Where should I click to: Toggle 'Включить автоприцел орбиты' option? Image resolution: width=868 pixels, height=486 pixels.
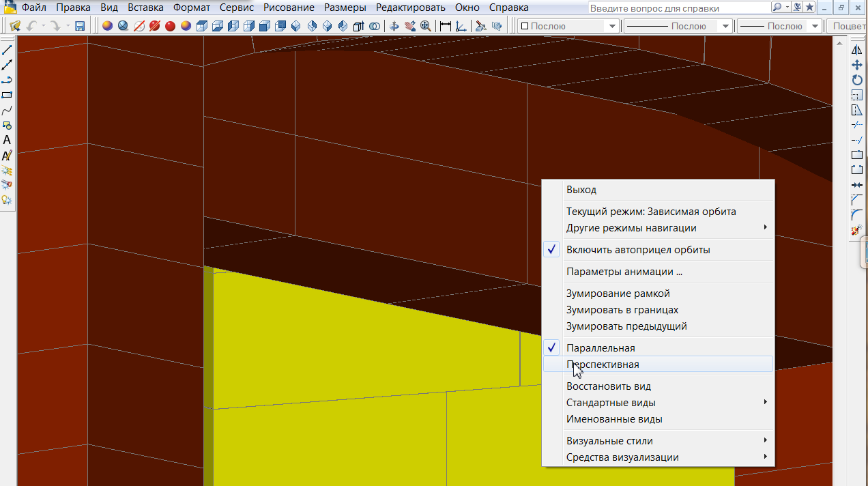click(x=638, y=250)
